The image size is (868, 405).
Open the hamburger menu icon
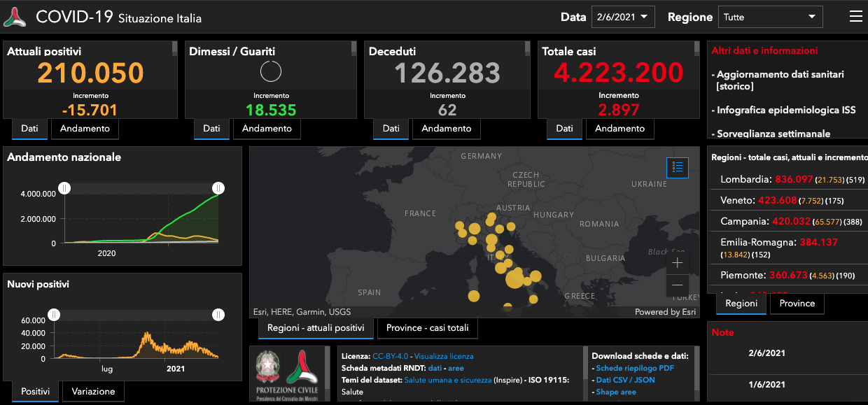point(855,17)
